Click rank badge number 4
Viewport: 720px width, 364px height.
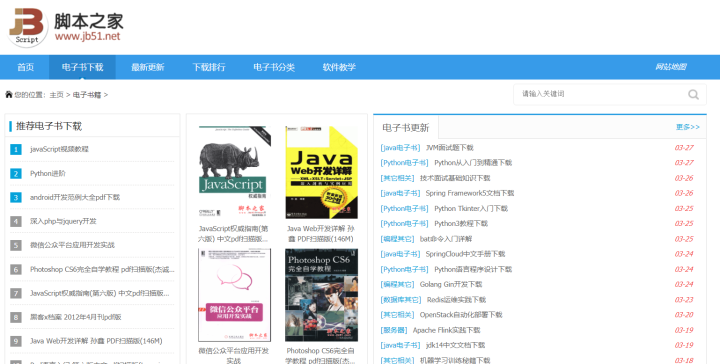pyautogui.click(x=16, y=221)
